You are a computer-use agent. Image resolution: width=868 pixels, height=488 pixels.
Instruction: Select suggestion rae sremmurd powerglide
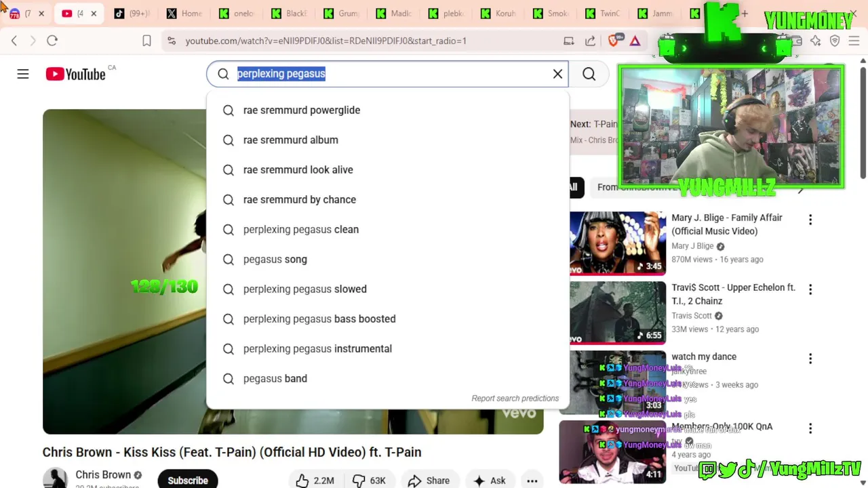388,110
